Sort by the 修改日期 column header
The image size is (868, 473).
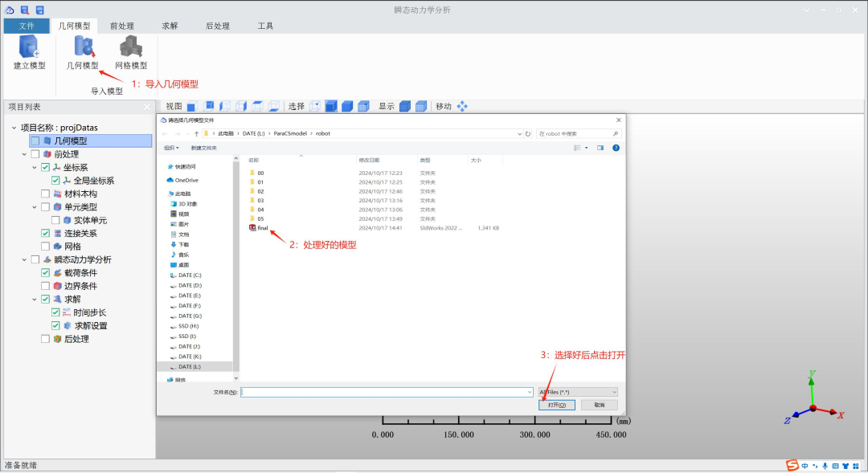pyautogui.click(x=369, y=160)
